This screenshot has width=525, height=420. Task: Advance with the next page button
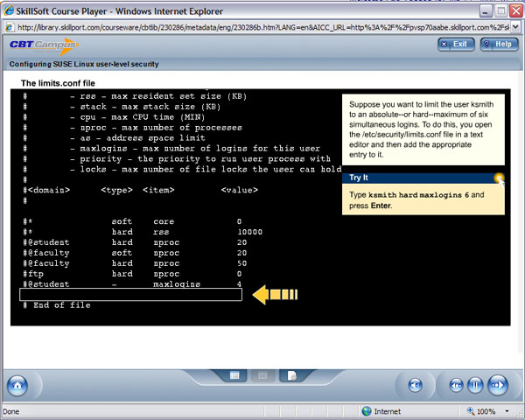click(498, 385)
